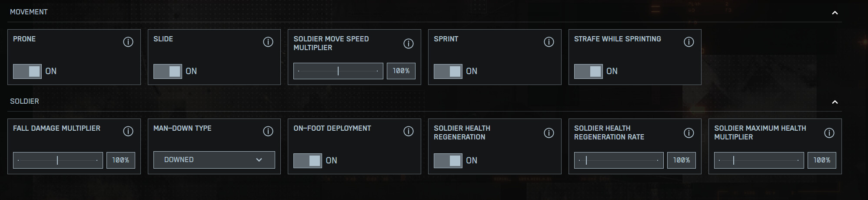Open Soldier Maximum Health Multiplier info icon
This screenshot has height=200, width=868.
click(829, 133)
